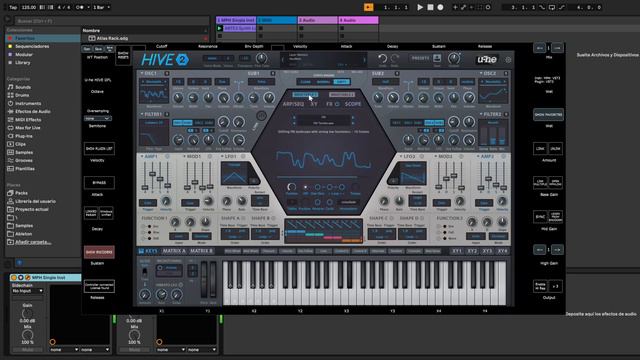Toggle the LFO1 power button

(244, 156)
